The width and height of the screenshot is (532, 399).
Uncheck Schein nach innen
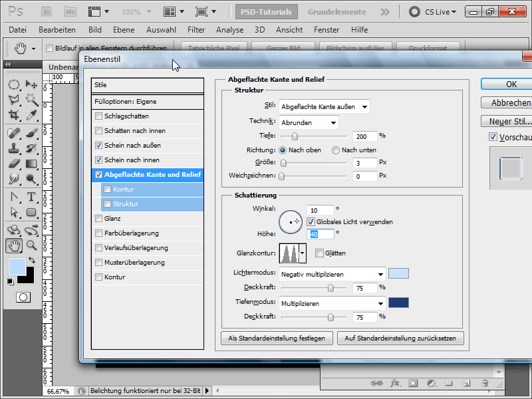pyautogui.click(x=98, y=160)
